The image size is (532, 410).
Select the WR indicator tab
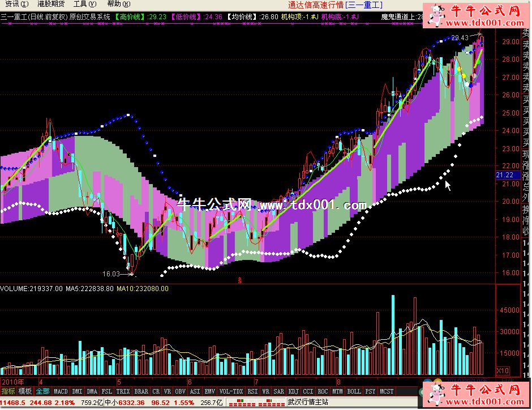pyautogui.click(x=265, y=391)
